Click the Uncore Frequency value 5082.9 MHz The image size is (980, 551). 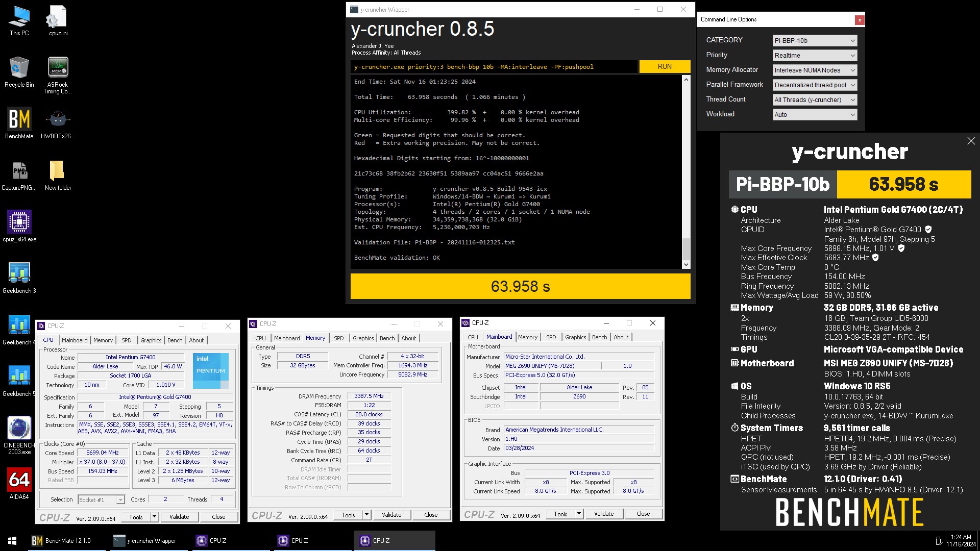413,374
